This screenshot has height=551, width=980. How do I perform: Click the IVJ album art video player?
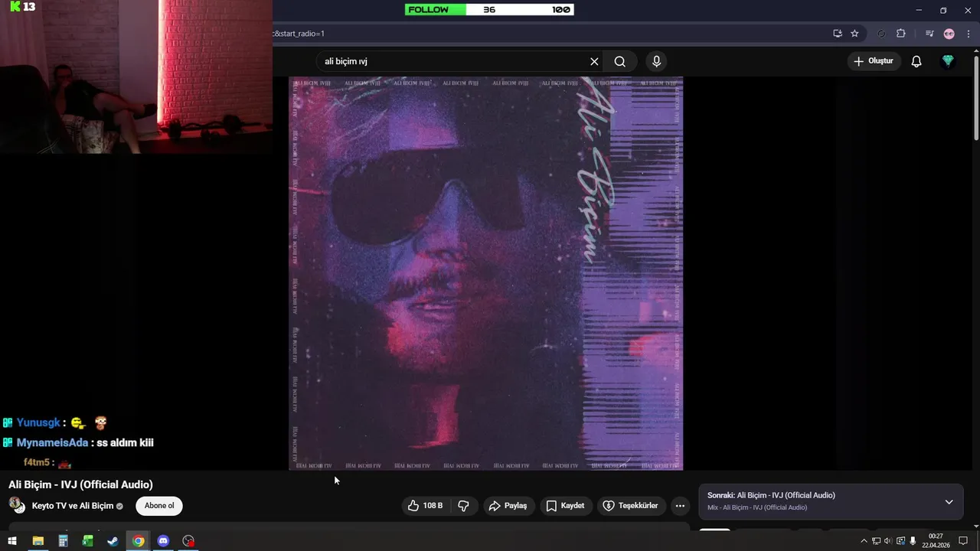485,273
